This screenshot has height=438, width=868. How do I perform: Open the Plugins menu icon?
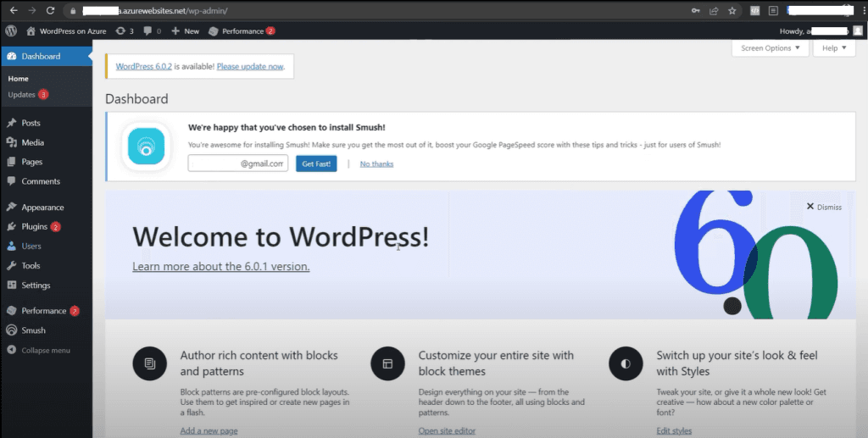[12, 227]
